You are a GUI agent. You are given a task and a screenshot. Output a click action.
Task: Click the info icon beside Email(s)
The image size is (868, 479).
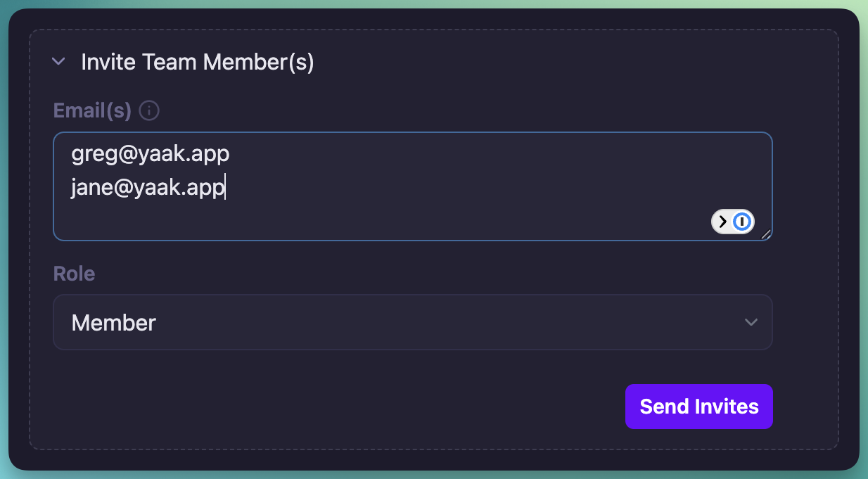(x=149, y=110)
